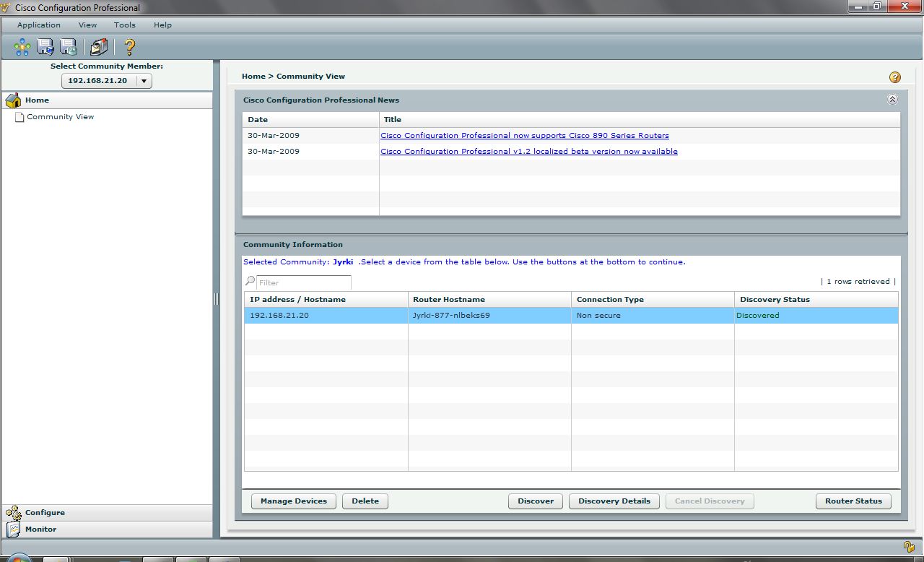Click the Manage Devices button

pos(294,501)
